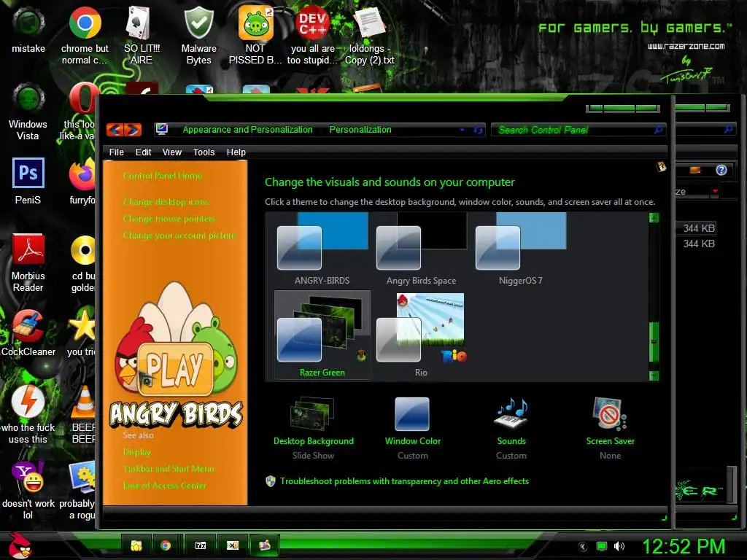Open Desktop Background settings
The width and height of the screenshot is (747, 560).
coord(314,429)
